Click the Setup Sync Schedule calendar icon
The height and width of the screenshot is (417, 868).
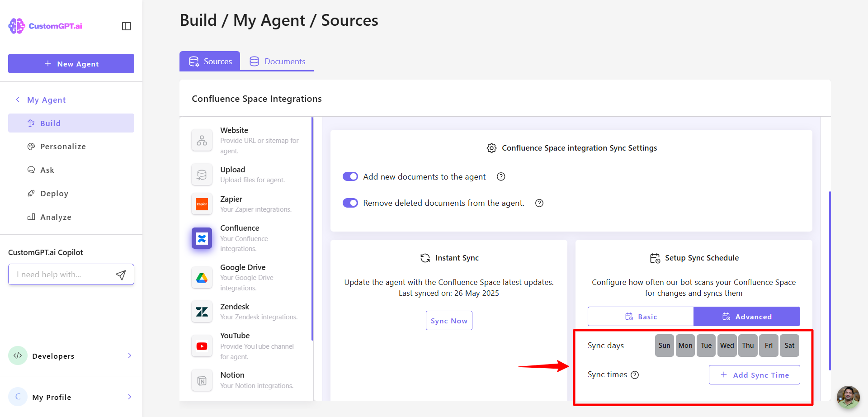(x=655, y=258)
